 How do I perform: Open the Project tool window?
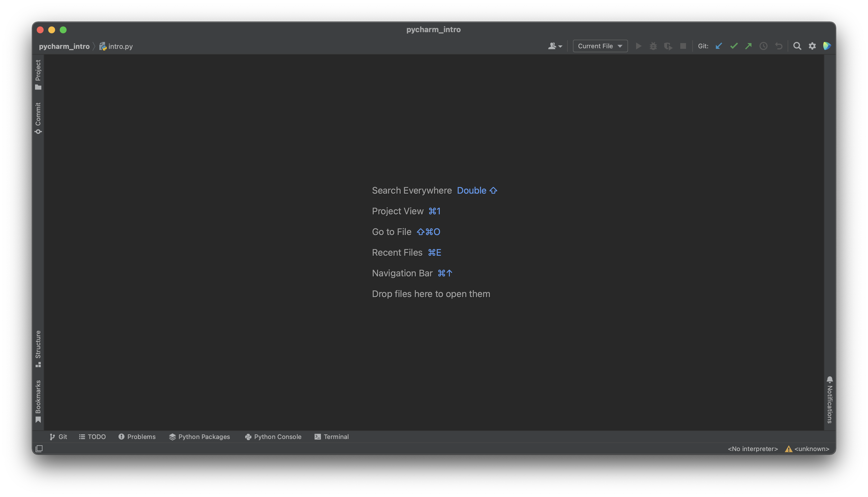click(38, 75)
